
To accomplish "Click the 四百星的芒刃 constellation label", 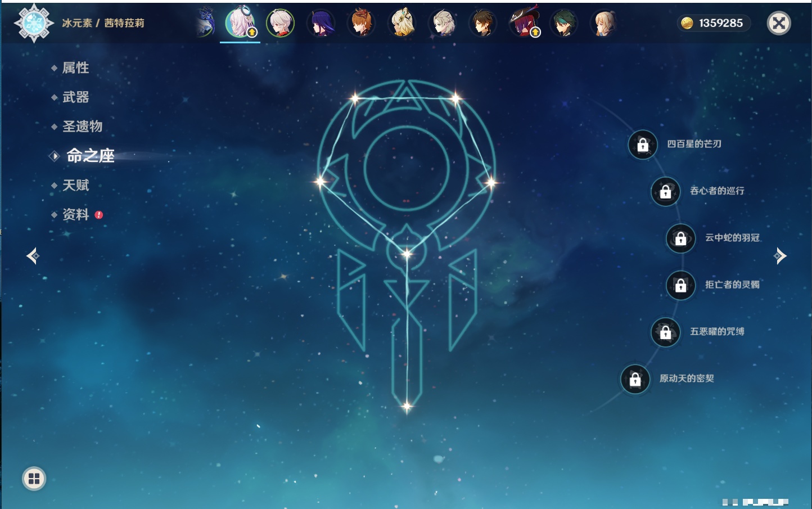I will [x=694, y=144].
